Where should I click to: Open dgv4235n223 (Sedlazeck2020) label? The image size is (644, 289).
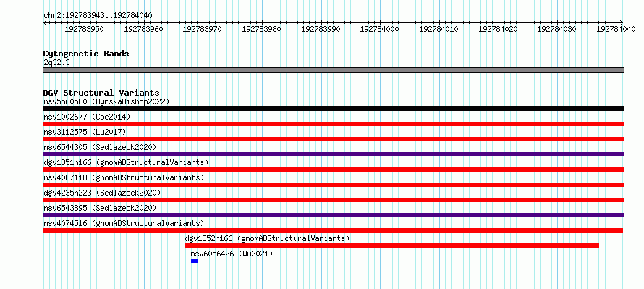click(x=102, y=193)
